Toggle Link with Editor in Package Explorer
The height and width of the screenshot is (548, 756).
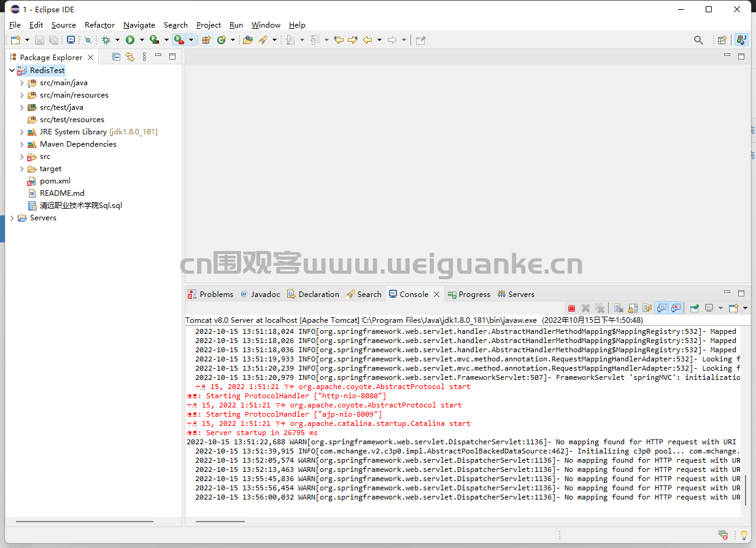point(130,56)
